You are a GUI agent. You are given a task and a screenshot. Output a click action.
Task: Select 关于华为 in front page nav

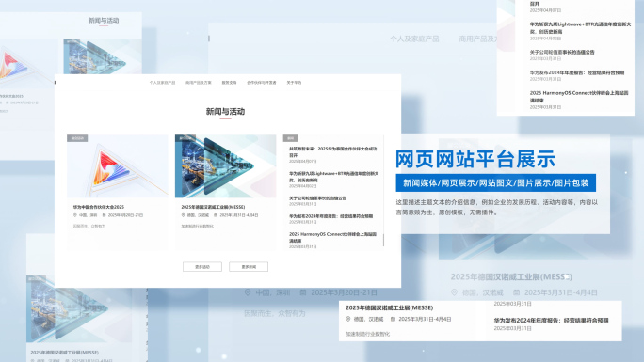[294, 83]
